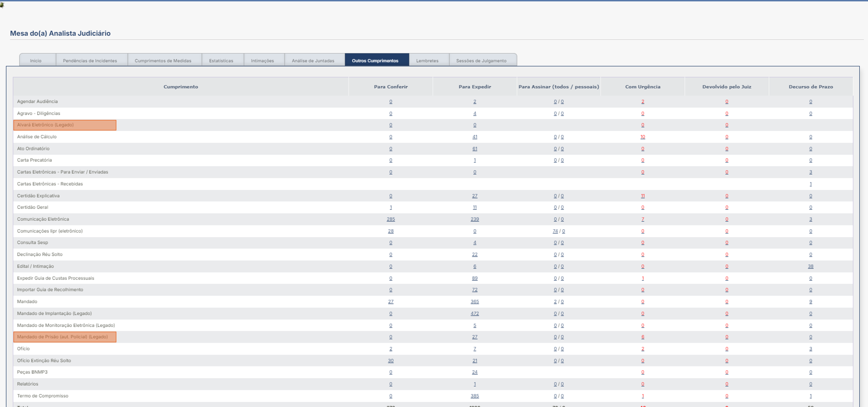868x407 pixels.
Task: Open Análise de Cálculo Para Expedir 41
Action: [475, 137]
